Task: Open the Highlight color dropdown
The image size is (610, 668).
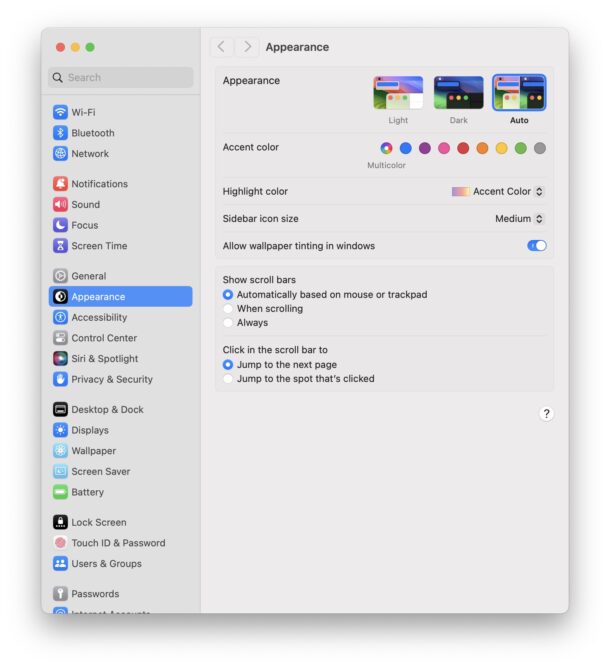Action: (498, 192)
